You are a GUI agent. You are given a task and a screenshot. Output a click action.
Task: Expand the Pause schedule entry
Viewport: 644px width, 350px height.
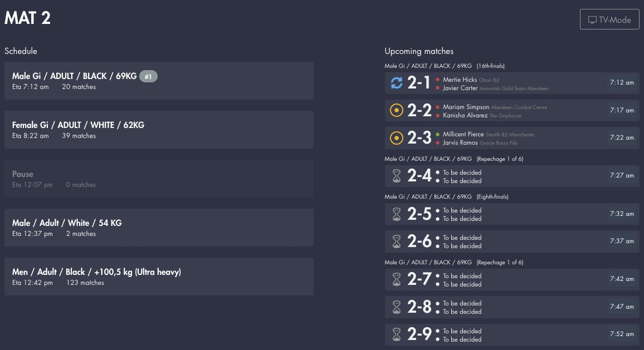click(x=159, y=179)
